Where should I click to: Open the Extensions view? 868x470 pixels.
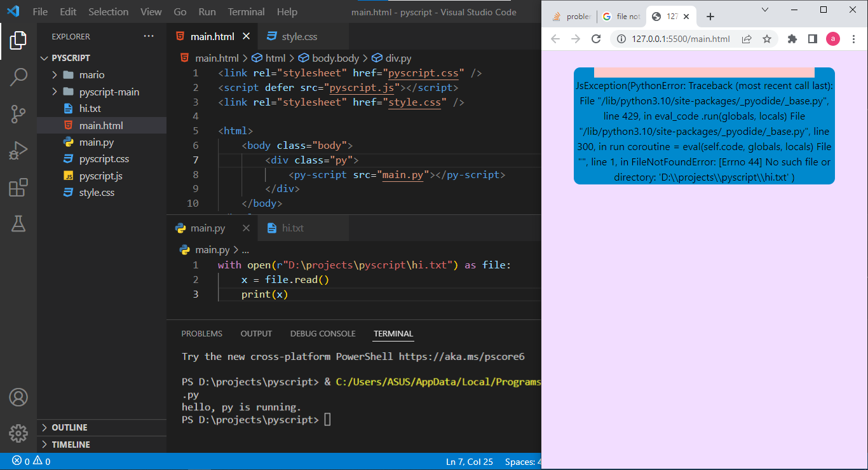pyautogui.click(x=18, y=188)
